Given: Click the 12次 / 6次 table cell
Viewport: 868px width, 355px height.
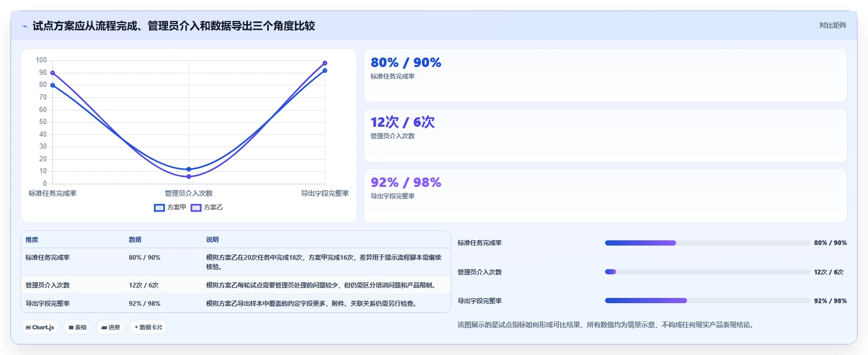Looking at the screenshot, I should [x=143, y=285].
